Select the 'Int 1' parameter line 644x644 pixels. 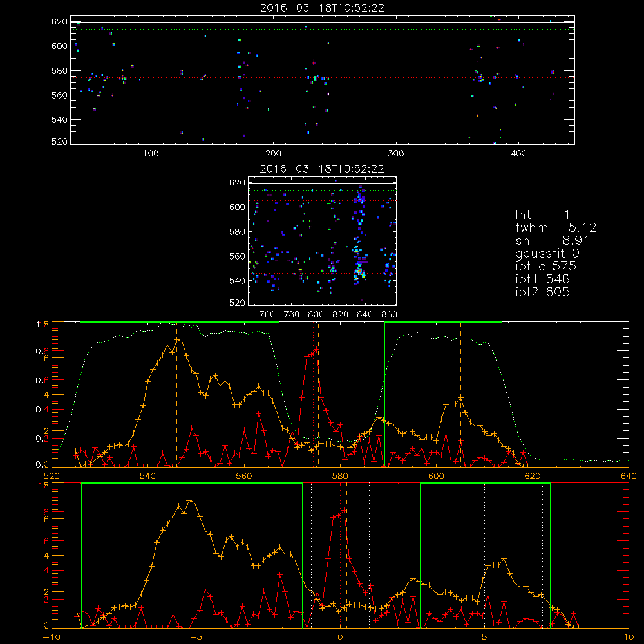(x=542, y=214)
